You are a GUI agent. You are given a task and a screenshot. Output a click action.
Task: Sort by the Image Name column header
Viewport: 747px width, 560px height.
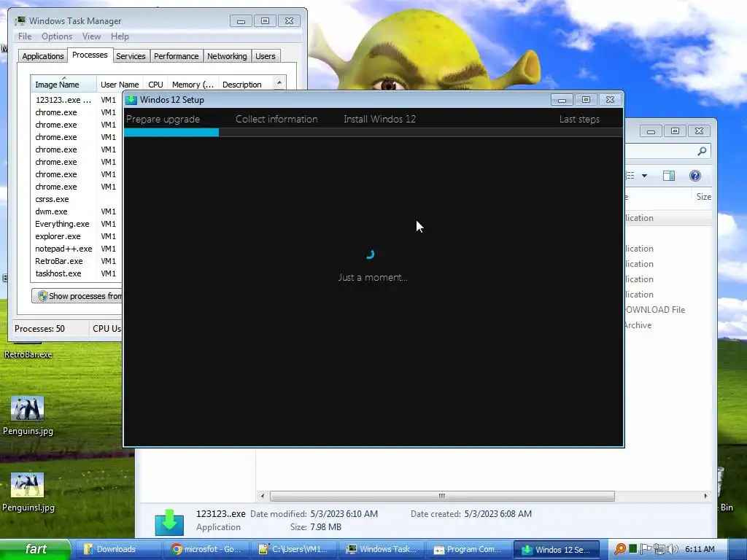[x=63, y=85]
